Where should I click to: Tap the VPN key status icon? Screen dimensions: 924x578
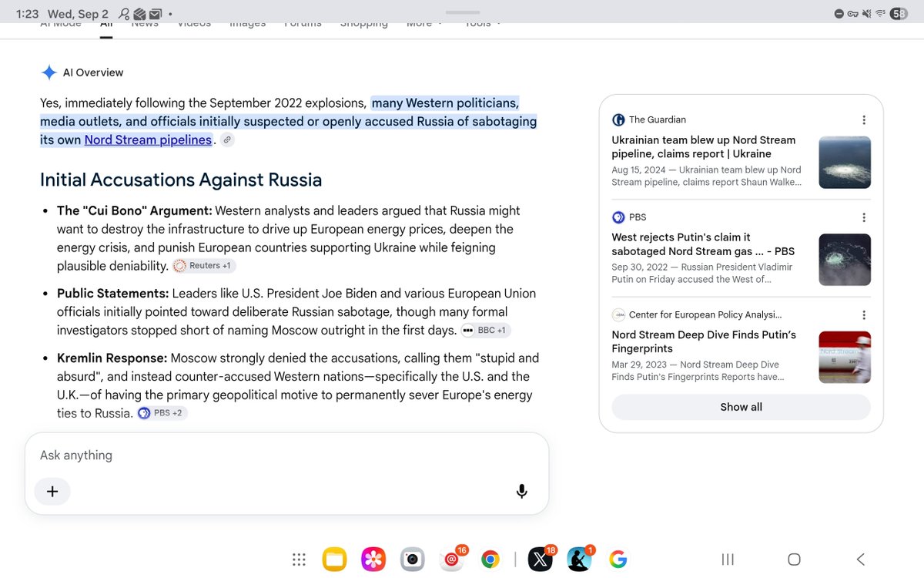click(x=853, y=14)
